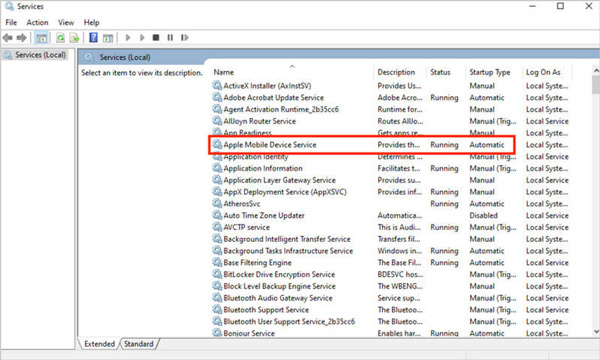This screenshot has width=600, height=360.
Task: Sort by the Log On As column header
Action: (546, 72)
